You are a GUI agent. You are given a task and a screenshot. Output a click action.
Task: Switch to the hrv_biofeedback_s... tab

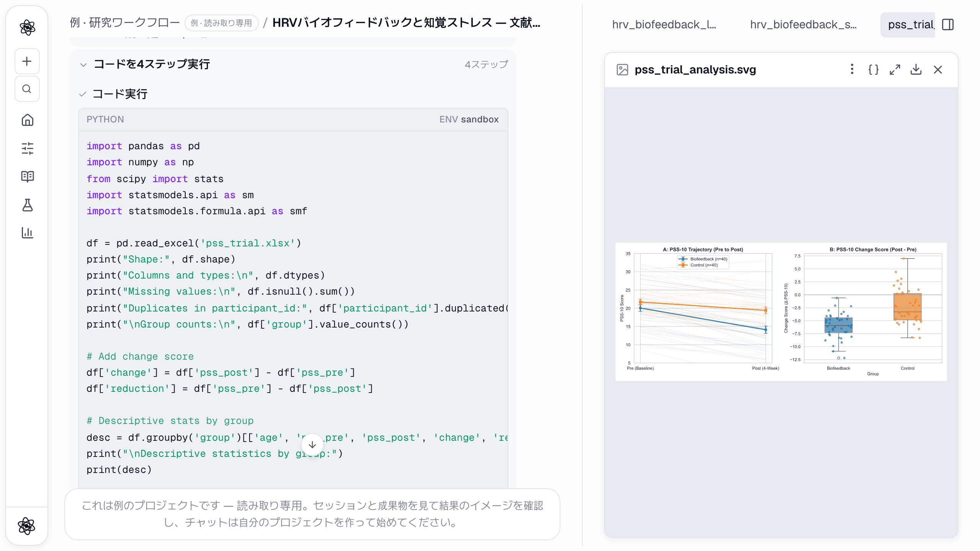(x=804, y=24)
